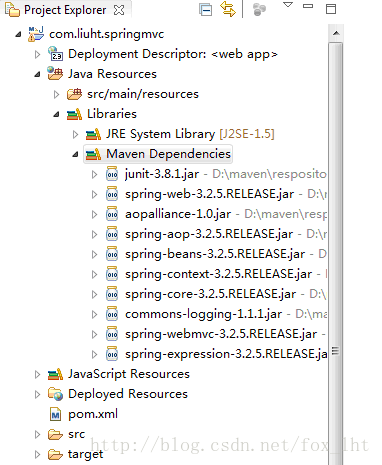Collapse the com.liuht.springmvc project node

pos(18,34)
